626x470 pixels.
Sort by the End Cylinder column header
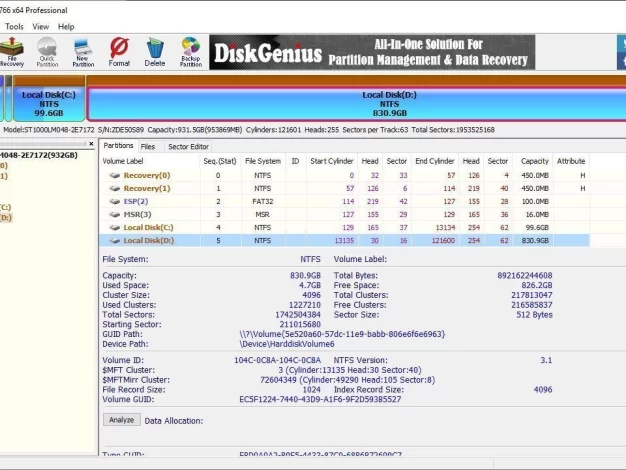(x=435, y=161)
